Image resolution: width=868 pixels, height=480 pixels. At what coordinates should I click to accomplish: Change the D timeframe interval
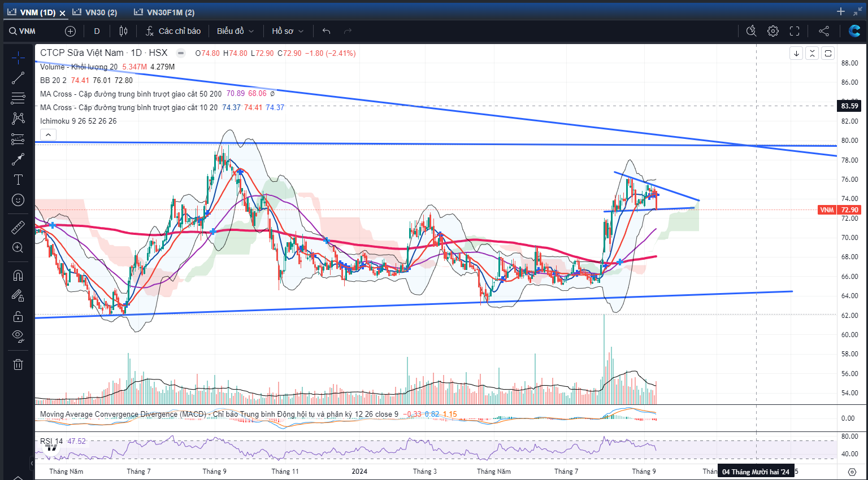click(x=97, y=31)
